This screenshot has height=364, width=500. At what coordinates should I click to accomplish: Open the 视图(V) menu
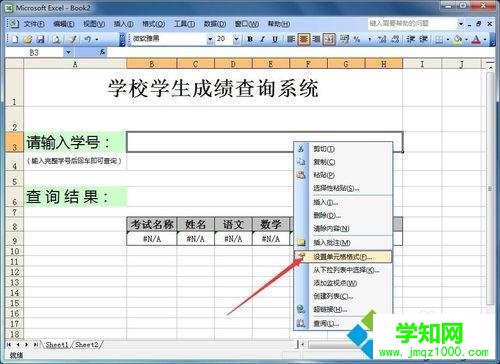94,24
